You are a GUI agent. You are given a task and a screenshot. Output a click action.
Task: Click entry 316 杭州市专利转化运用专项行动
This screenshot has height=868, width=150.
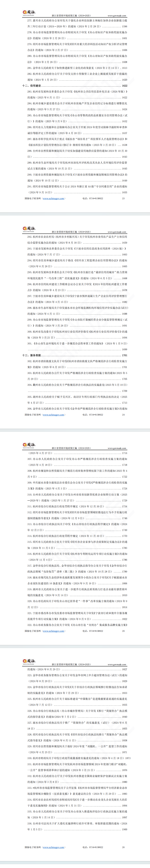(77, 557)
